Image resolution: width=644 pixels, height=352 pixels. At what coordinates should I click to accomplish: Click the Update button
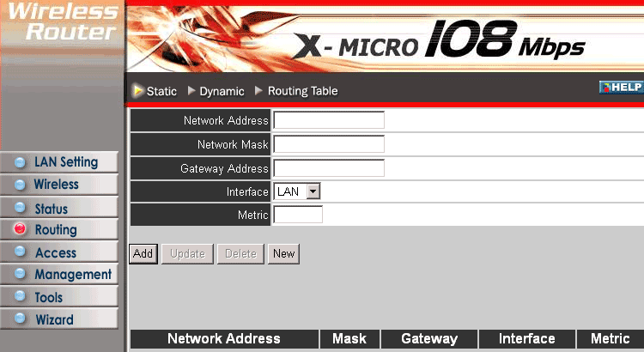(x=187, y=254)
